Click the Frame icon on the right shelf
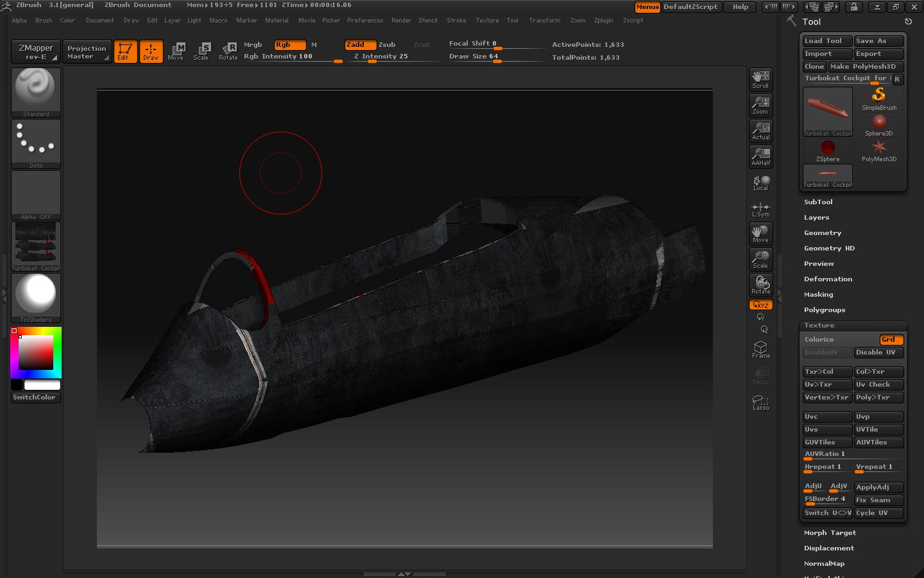 coord(760,349)
